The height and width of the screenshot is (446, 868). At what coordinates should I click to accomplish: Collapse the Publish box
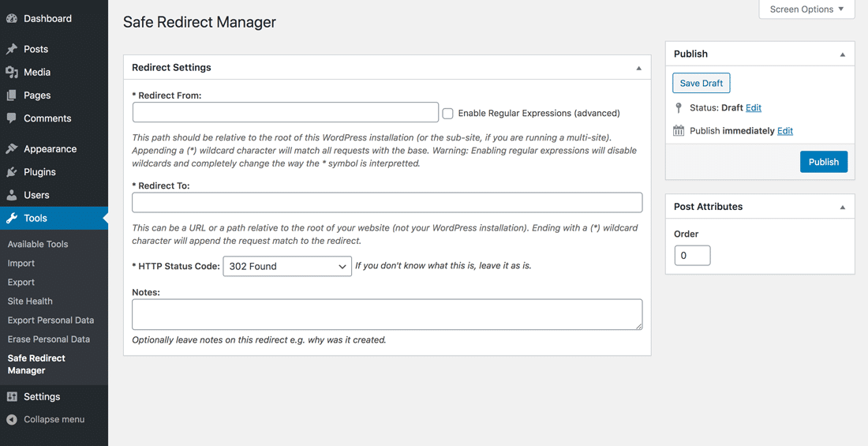pos(843,54)
